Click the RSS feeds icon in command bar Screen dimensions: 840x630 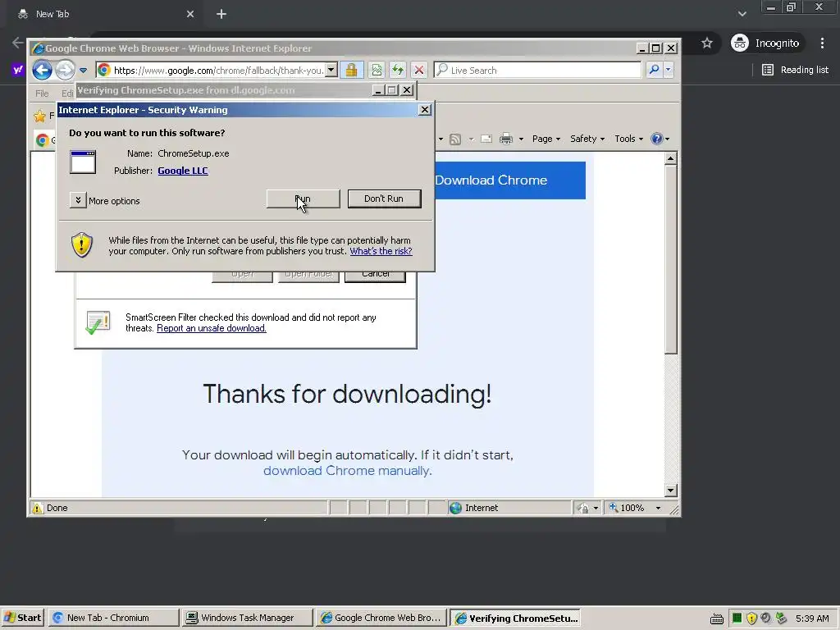(x=455, y=139)
